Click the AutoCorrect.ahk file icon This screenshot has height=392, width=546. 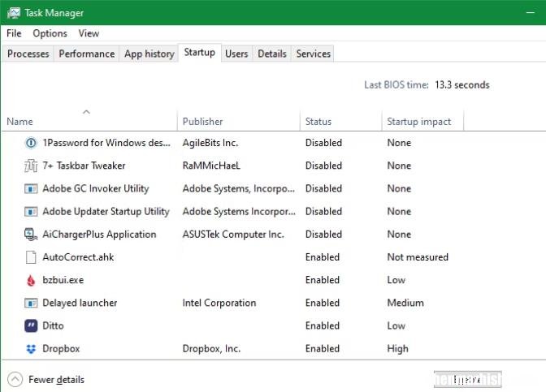coord(31,257)
